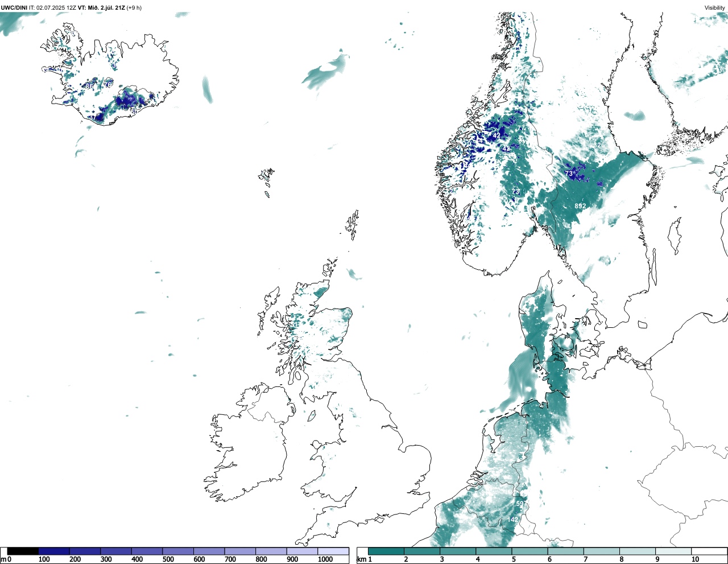
Task: Click the 142 value on the map
Action: pos(512,520)
